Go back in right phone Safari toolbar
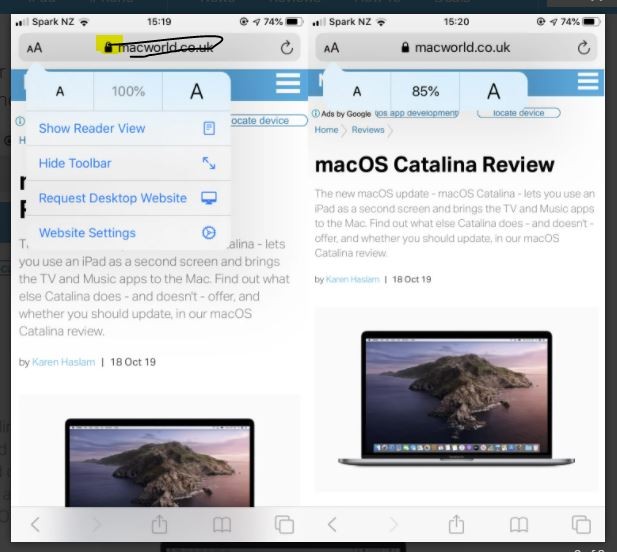617x552 pixels. (333, 524)
